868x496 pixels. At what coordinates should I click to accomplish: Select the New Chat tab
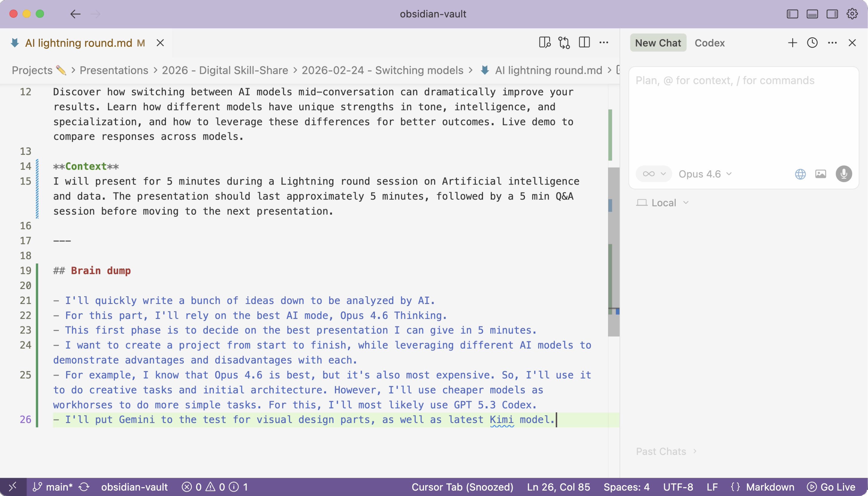pos(658,43)
